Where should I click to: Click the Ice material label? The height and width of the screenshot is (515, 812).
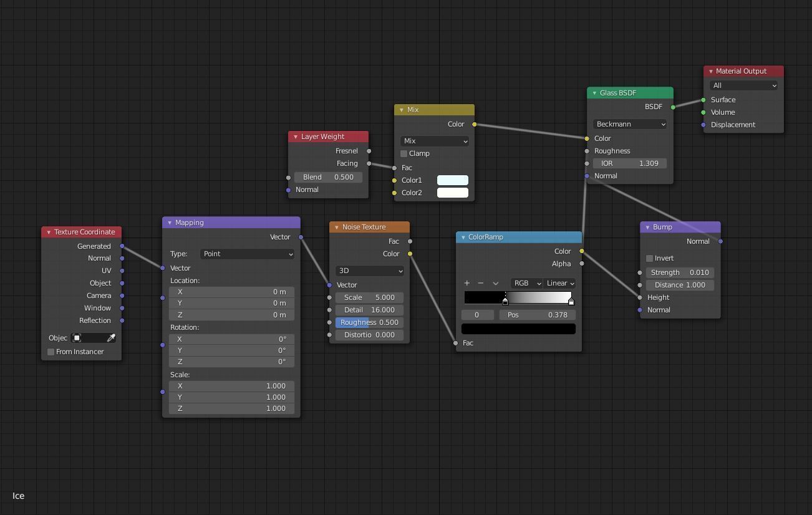click(x=19, y=496)
